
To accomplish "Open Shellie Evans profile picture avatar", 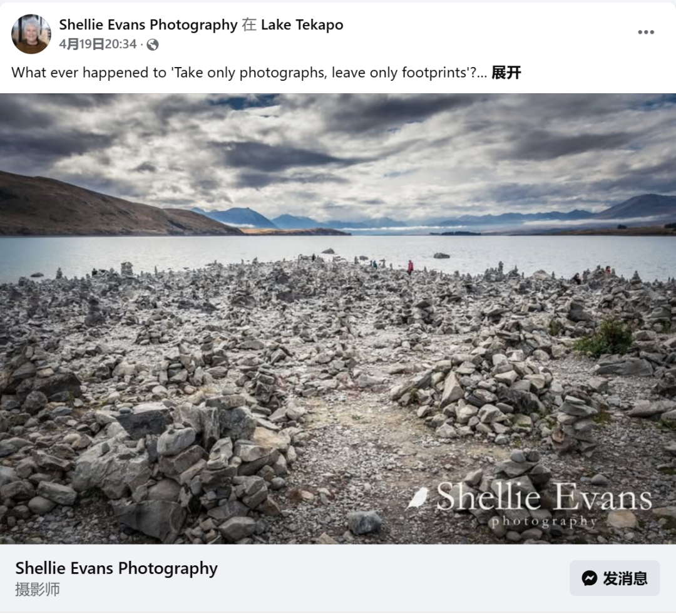I will (x=31, y=34).
